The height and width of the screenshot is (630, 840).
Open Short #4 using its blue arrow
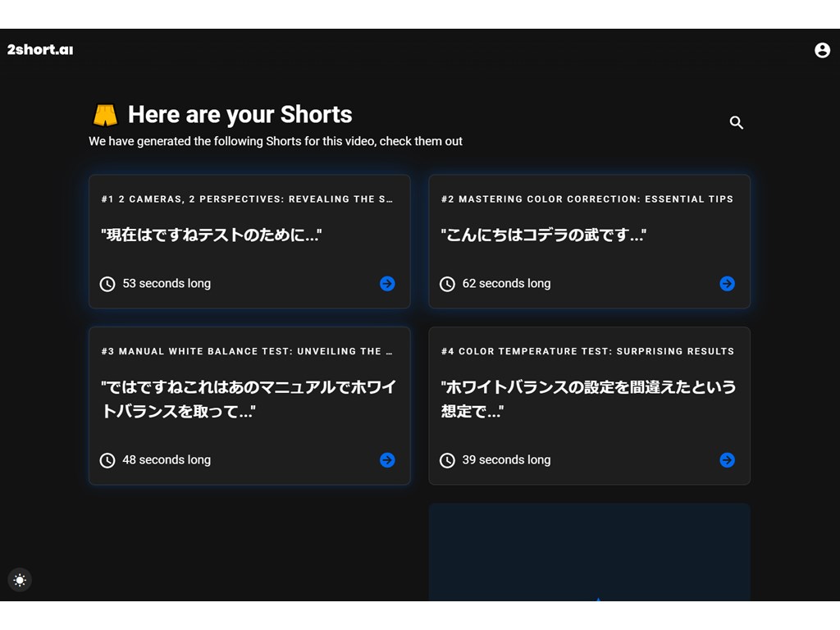point(727,460)
